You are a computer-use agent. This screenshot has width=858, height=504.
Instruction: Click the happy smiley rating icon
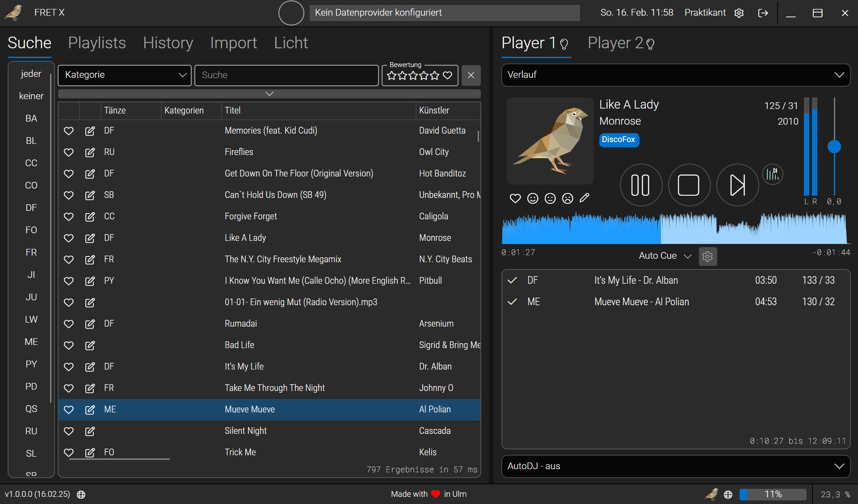click(533, 198)
